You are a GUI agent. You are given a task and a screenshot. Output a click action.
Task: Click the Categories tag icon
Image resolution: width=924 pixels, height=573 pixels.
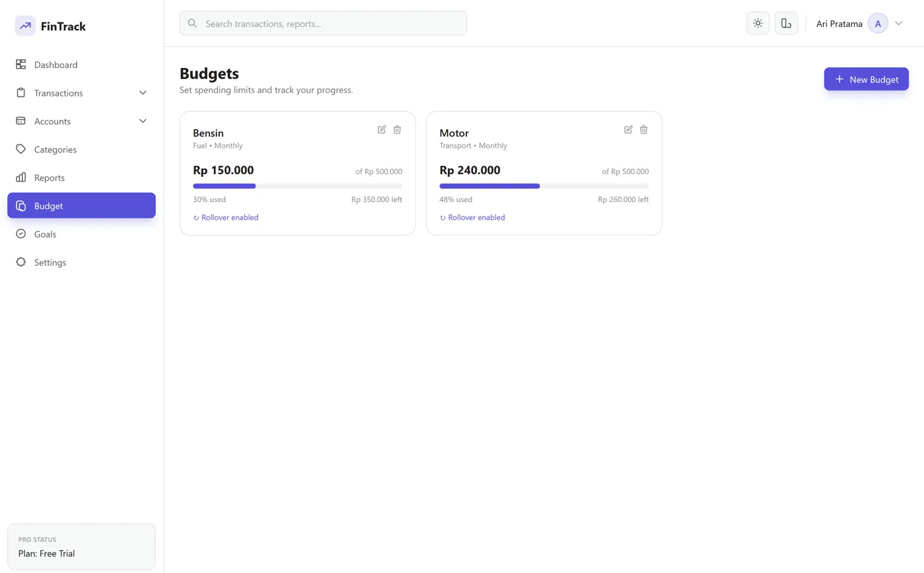[x=20, y=149]
